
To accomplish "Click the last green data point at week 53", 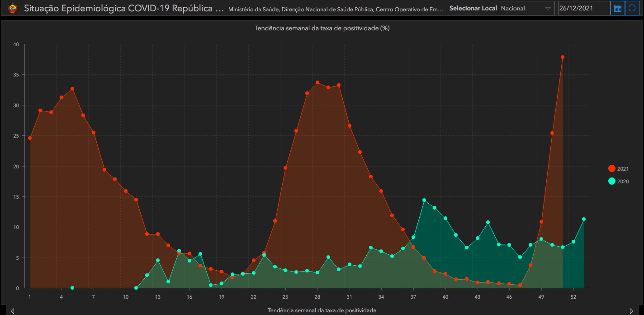I will coord(584,219).
